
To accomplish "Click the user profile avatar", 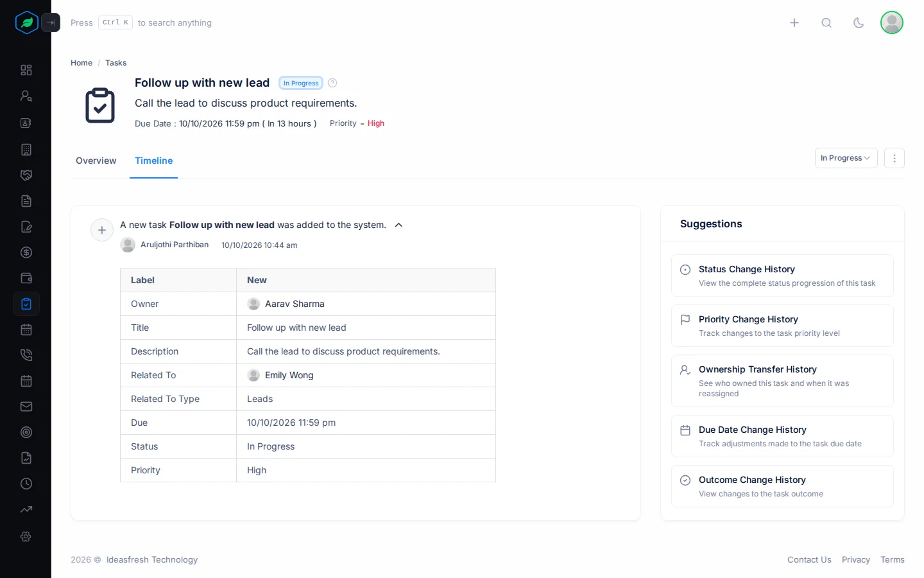I will (892, 22).
